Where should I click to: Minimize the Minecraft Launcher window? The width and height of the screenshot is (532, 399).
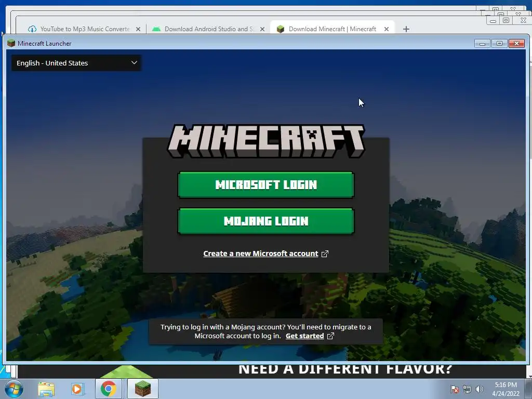pyautogui.click(x=482, y=44)
